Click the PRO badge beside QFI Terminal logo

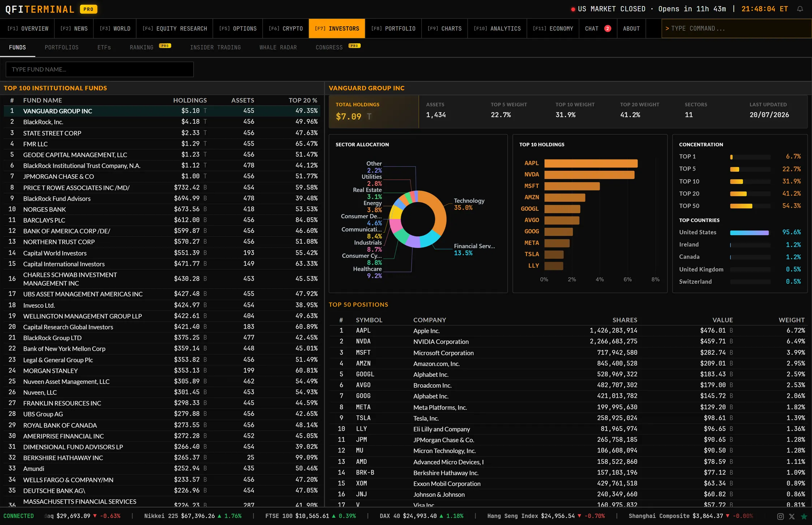(x=89, y=9)
